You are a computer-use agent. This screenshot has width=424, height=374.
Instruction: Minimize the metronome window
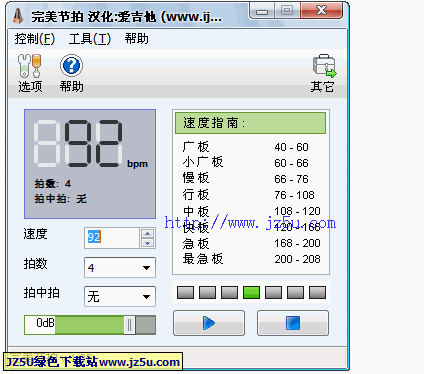point(262,11)
